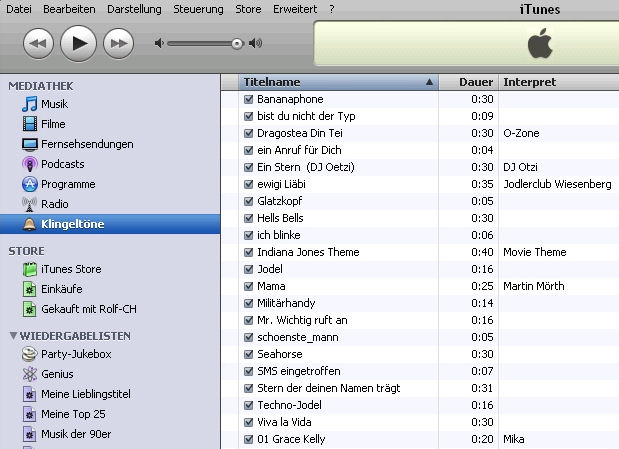619x449 pixels.
Task: Toggle the Militärhandy checkbox
Action: tap(248, 303)
